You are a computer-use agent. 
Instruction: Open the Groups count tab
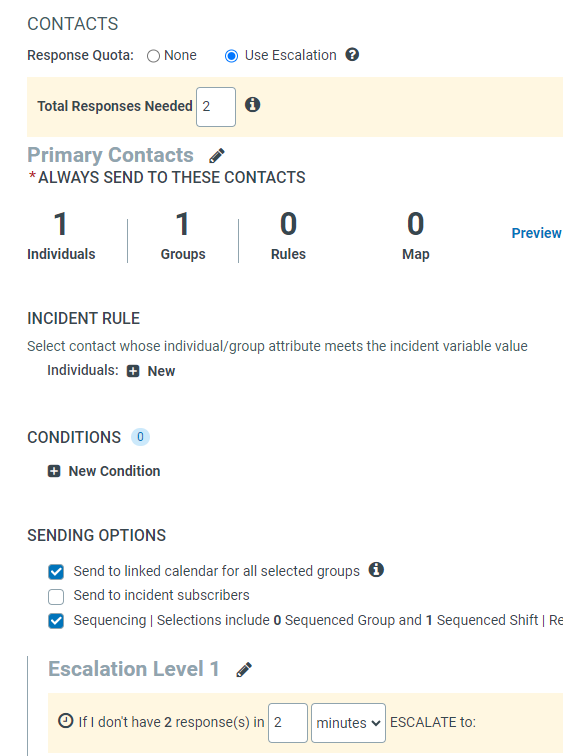click(x=183, y=235)
